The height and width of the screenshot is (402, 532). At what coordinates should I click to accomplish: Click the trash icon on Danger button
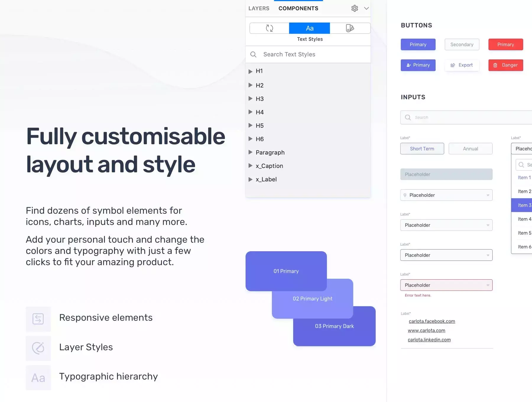click(495, 65)
